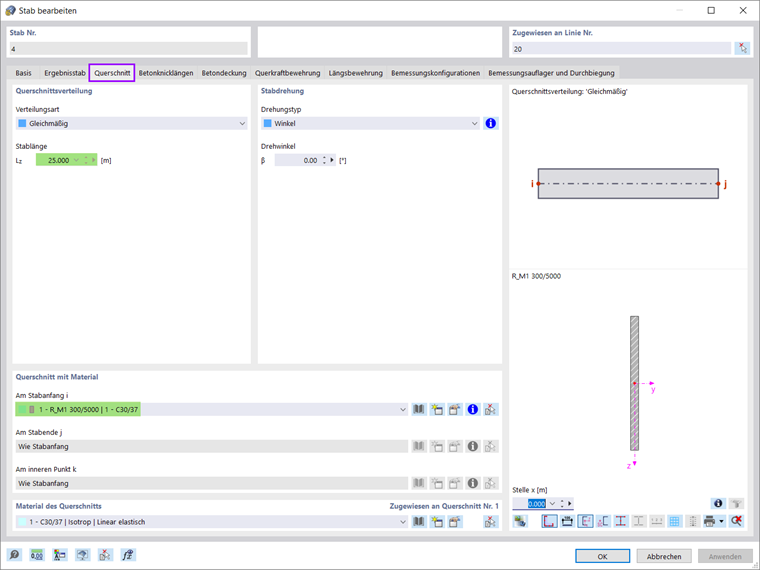The height and width of the screenshot is (570, 760).
Task: Open the formula function fx icon
Action: [128, 554]
